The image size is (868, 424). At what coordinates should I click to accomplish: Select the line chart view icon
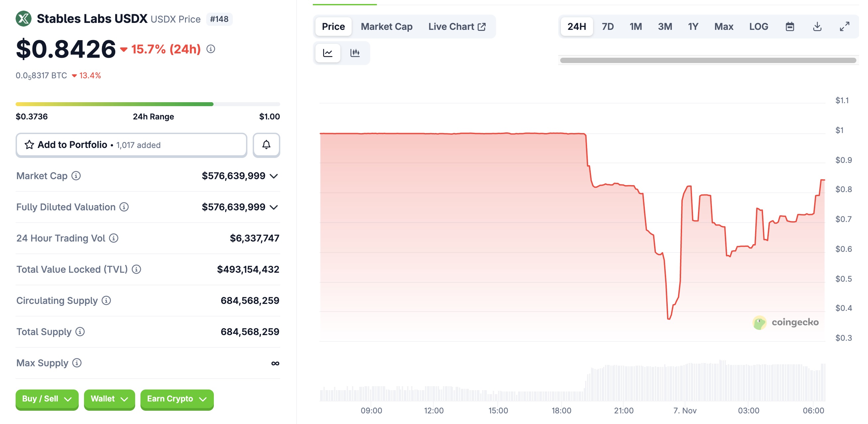pos(327,53)
